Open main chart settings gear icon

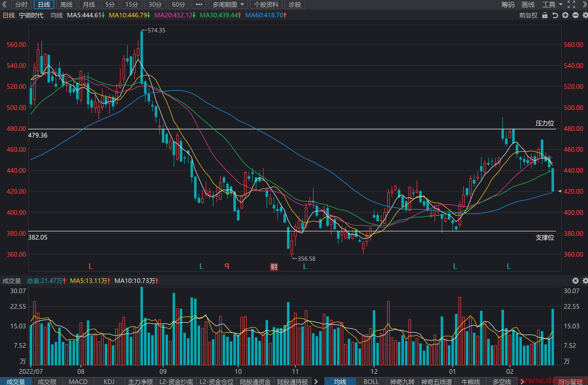tap(585, 15)
